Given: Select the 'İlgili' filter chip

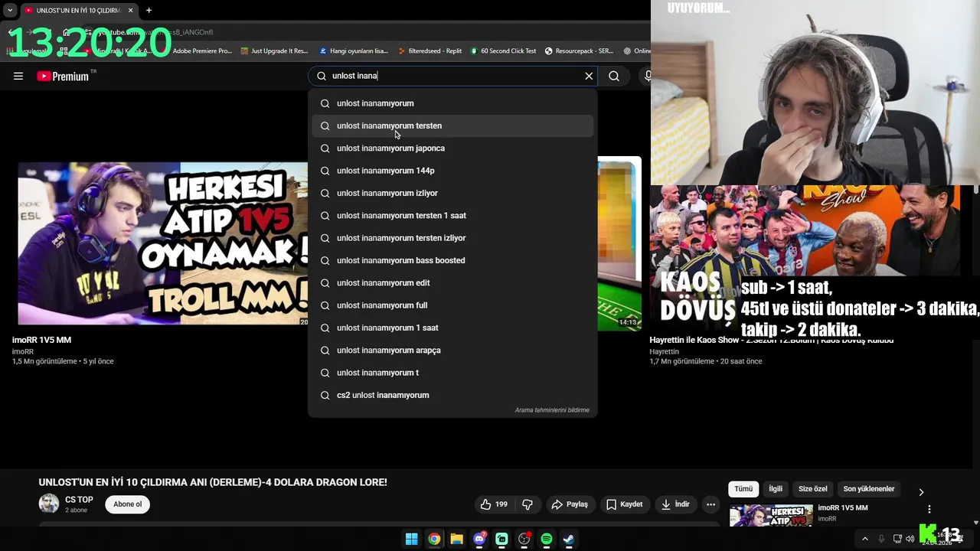Looking at the screenshot, I should 776,489.
